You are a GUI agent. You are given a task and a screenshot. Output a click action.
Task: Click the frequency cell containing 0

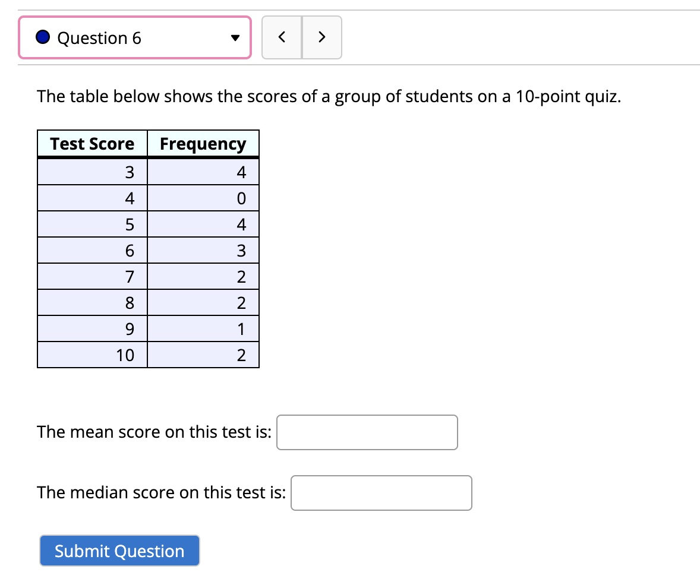(204, 198)
